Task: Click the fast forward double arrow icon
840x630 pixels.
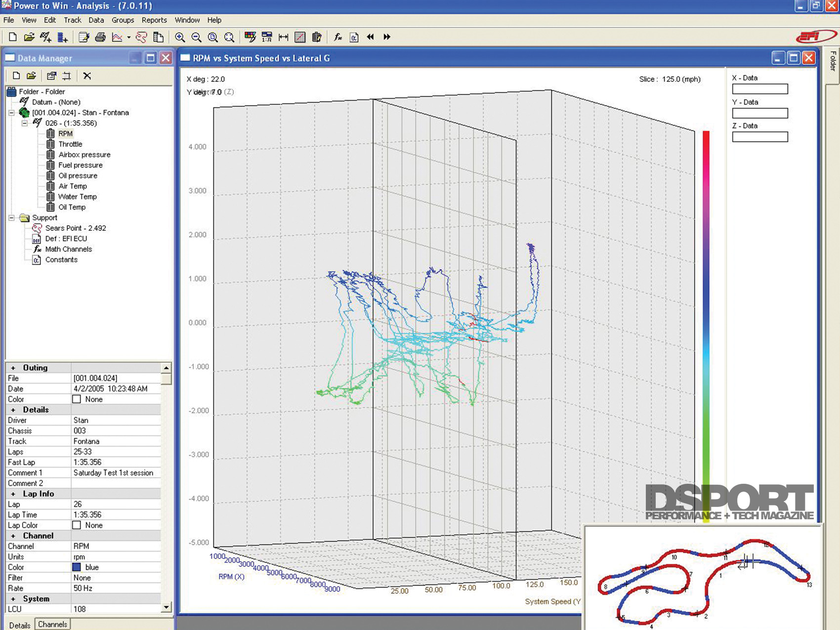Action: coord(387,37)
